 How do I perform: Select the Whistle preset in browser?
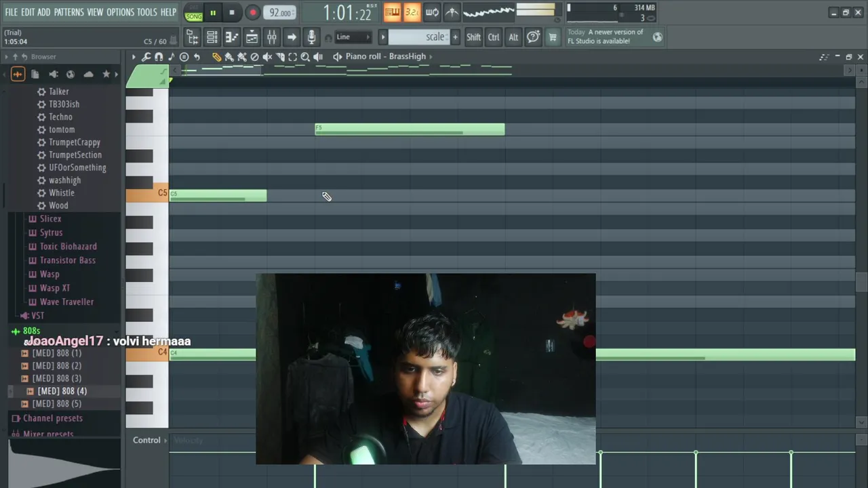click(x=62, y=193)
